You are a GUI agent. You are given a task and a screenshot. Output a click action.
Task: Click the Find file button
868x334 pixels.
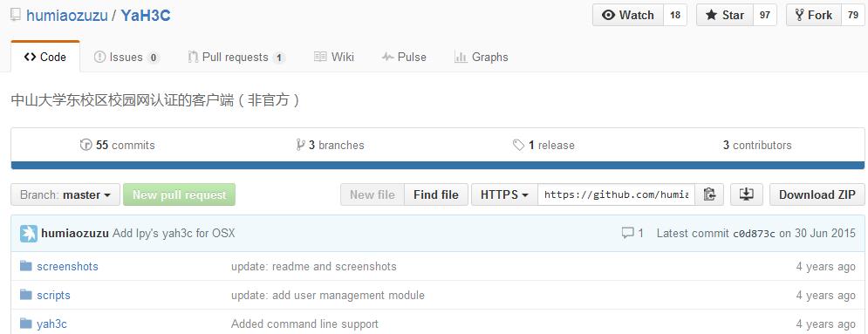click(x=436, y=194)
